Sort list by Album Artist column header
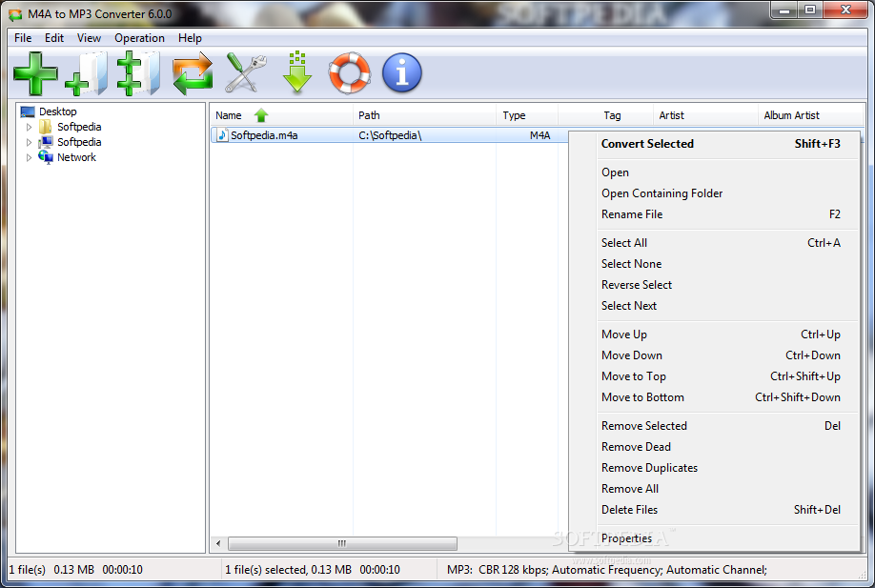Viewport: 875px width, 588px height. point(811,115)
